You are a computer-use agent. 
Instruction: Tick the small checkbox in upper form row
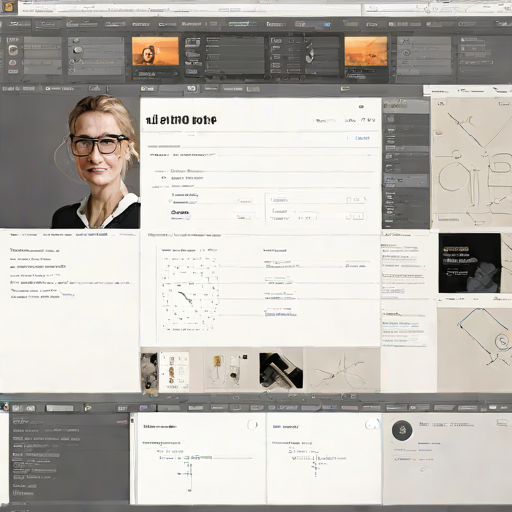click(x=349, y=200)
